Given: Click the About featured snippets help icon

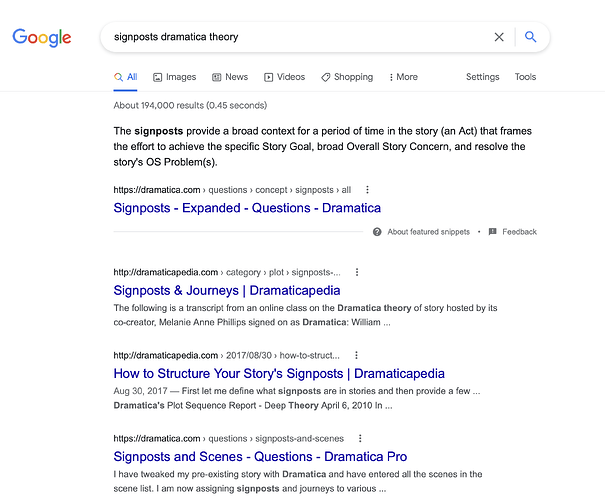Looking at the screenshot, I should coord(377,232).
